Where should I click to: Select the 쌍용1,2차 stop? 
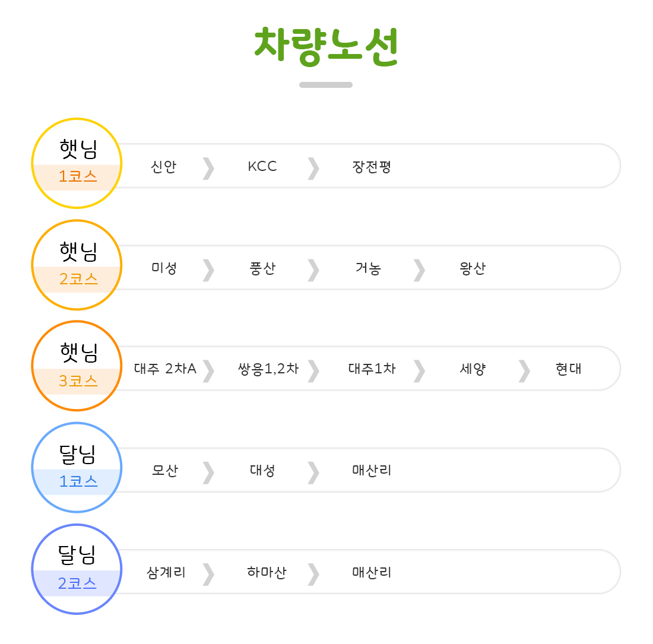268,369
